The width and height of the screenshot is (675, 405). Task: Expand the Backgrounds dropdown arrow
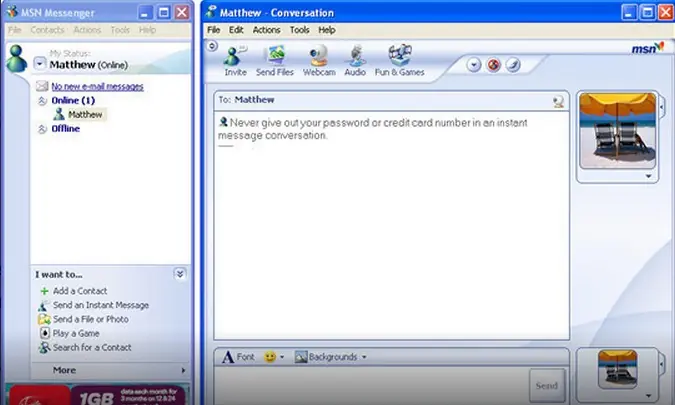coord(364,357)
